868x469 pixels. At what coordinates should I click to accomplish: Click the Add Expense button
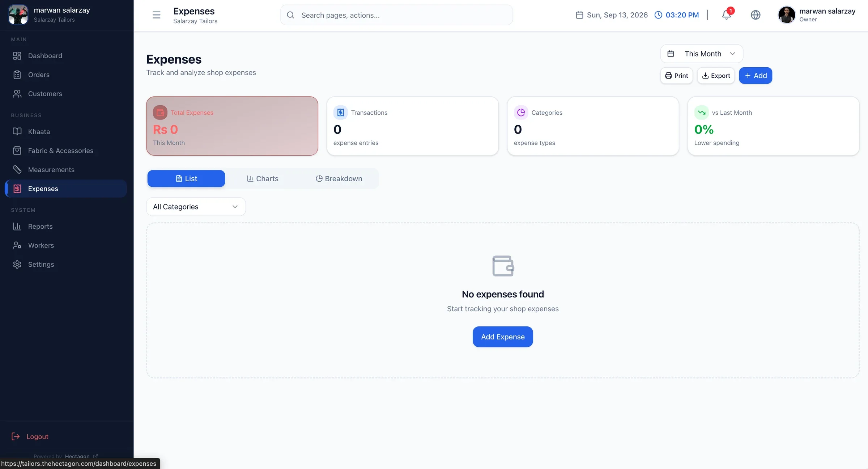coord(503,337)
